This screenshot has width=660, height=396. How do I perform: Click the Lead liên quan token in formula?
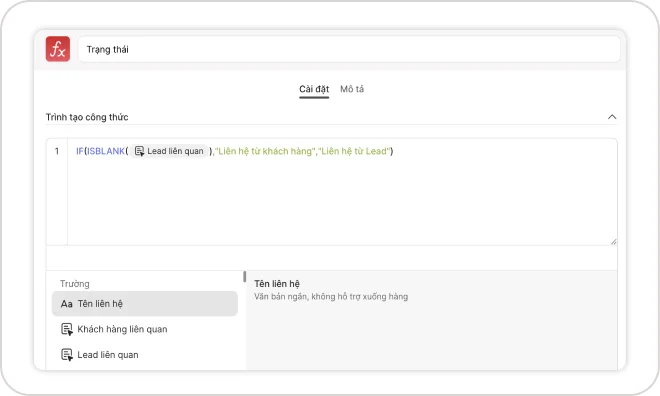169,151
